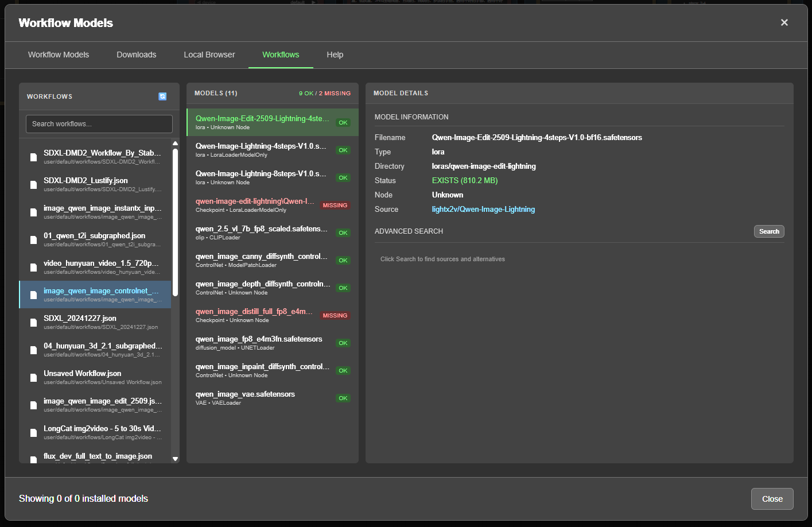Select SDXL_20241227.json workflow
812x527 pixels.
tap(95, 322)
